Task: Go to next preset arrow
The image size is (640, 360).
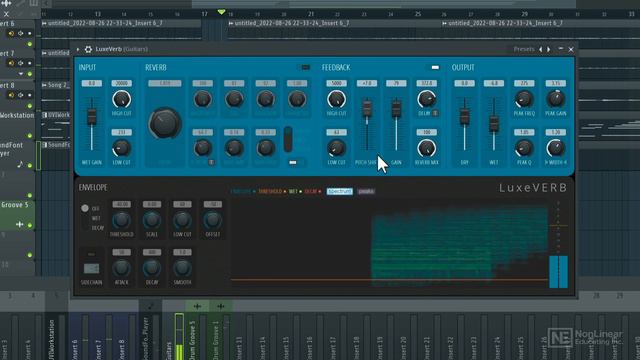Action: click(x=549, y=49)
